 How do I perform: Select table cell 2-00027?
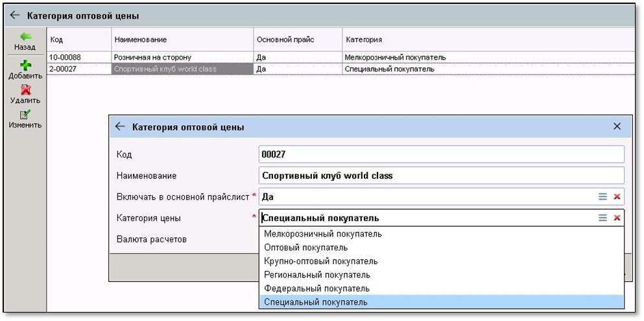tap(79, 69)
